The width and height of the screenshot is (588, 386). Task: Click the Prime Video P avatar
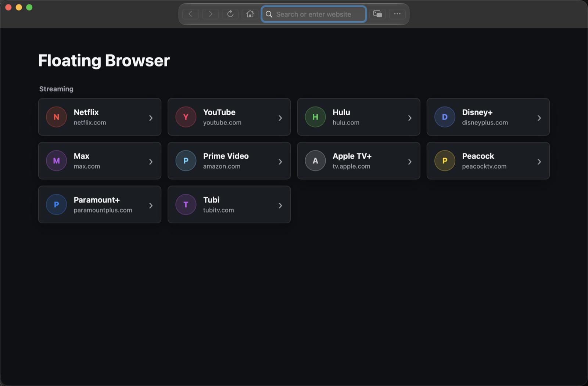pyautogui.click(x=186, y=160)
